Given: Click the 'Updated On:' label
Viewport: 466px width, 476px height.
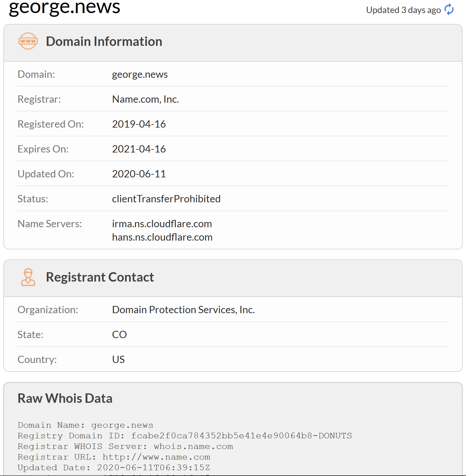Looking at the screenshot, I should (46, 174).
